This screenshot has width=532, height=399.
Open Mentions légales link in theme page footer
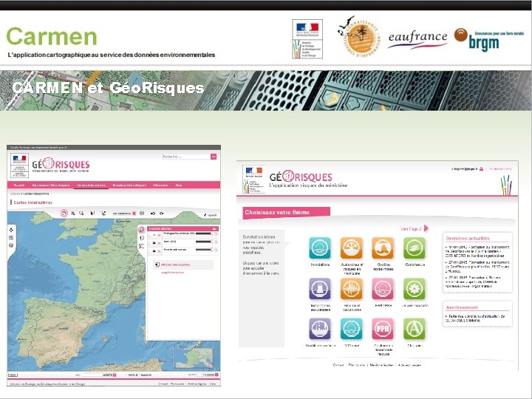click(381, 365)
